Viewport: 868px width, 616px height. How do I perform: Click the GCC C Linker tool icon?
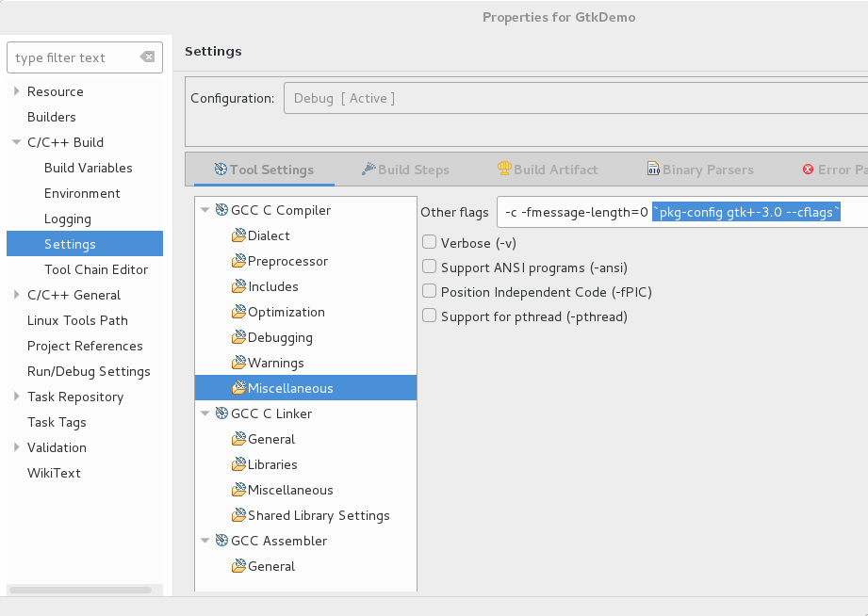tap(222, 413)
